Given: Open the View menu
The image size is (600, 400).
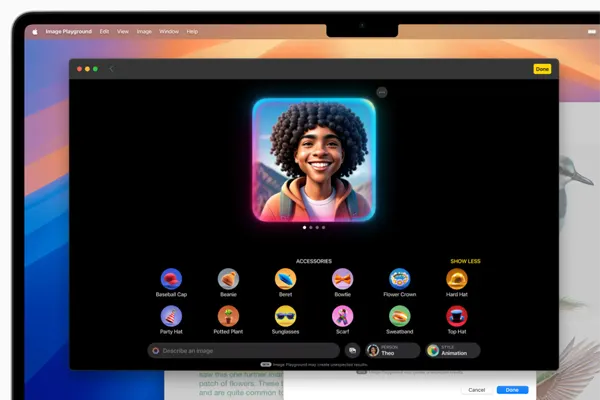Looking at the screenshot, I should pyautogui.click(x=123, y=31).
